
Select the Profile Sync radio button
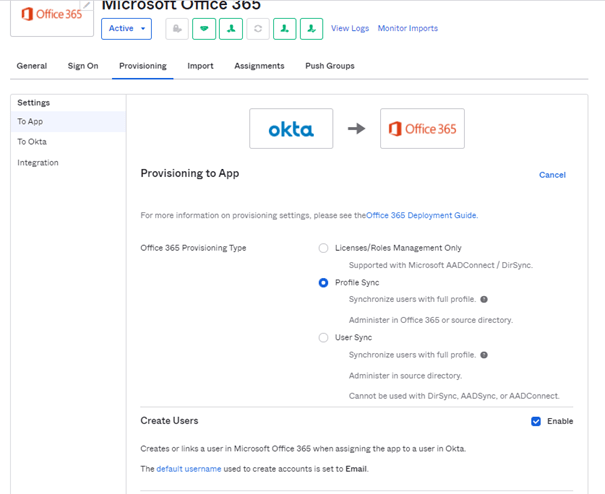pyautogui.click(x=323, y=283)
